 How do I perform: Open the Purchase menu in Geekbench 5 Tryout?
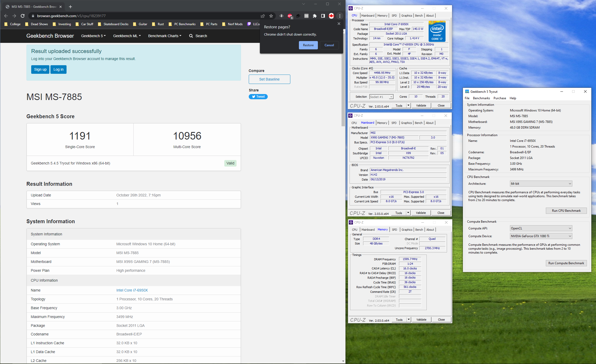point(500,98)
